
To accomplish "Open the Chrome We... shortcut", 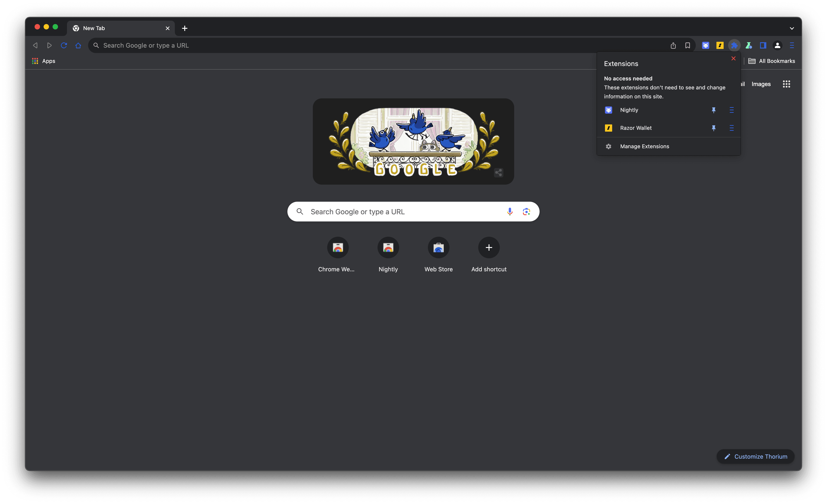I will (x=338, y=255).
